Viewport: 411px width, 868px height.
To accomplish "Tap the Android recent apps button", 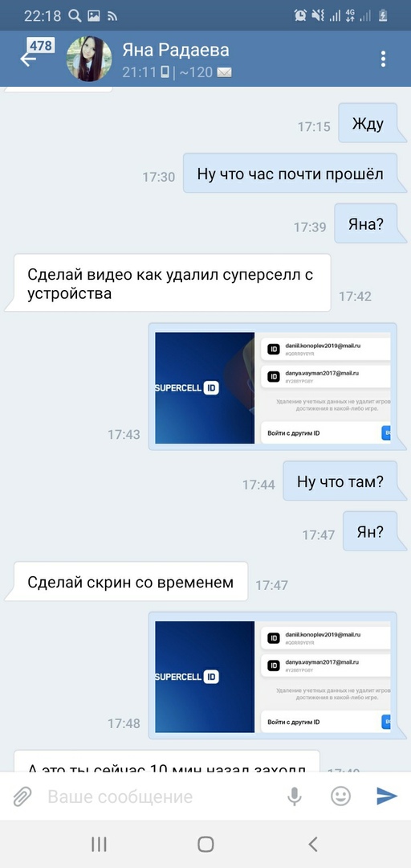I will point(99,844).
